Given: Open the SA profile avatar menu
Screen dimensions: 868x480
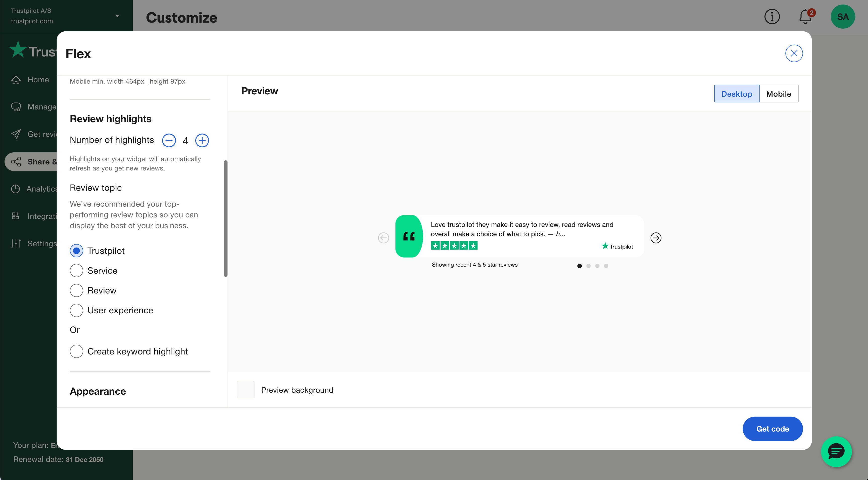Looking at the screenshot, I should pos(842,17).
